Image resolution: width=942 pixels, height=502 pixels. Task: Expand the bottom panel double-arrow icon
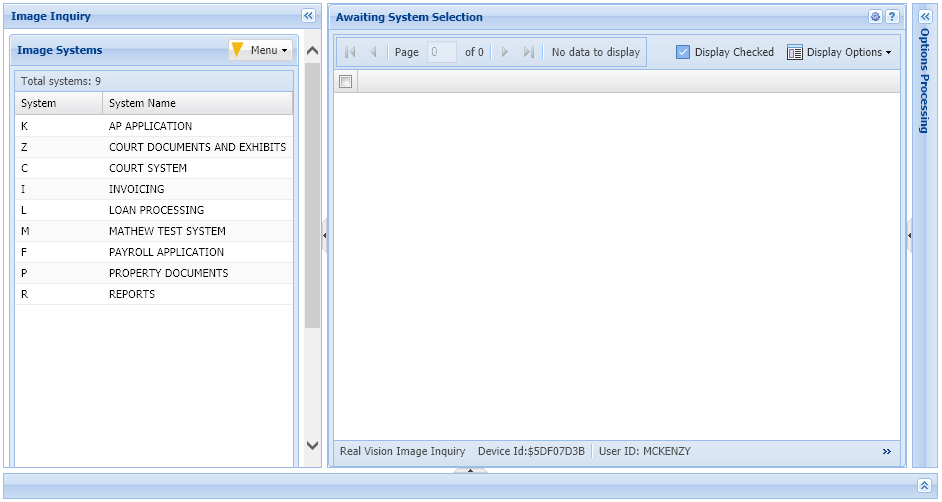(925, 485)
